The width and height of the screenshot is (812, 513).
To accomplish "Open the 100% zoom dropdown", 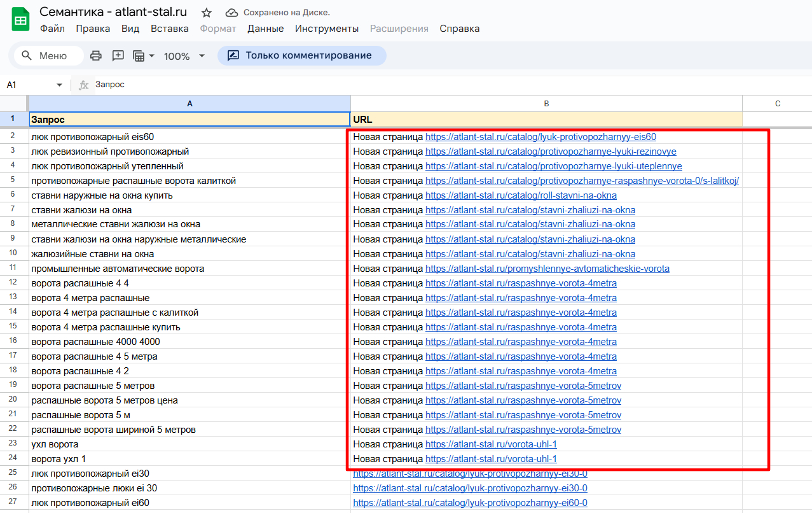I will [x=184, y=56].
